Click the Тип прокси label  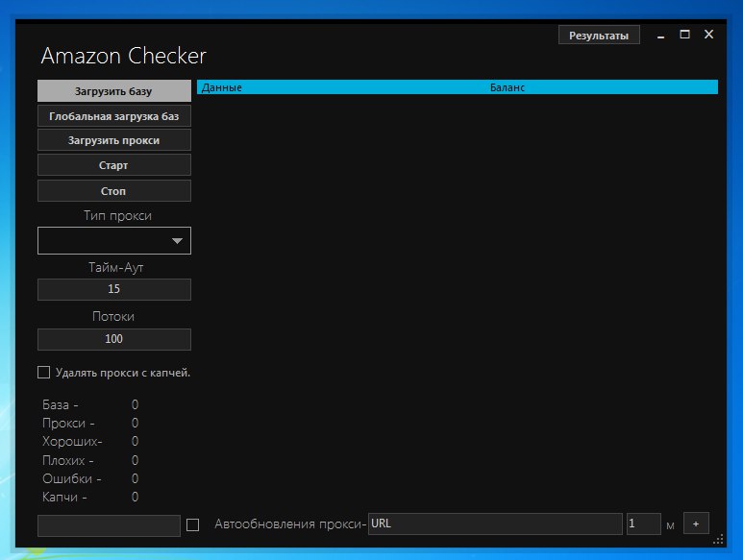[117, 216]
